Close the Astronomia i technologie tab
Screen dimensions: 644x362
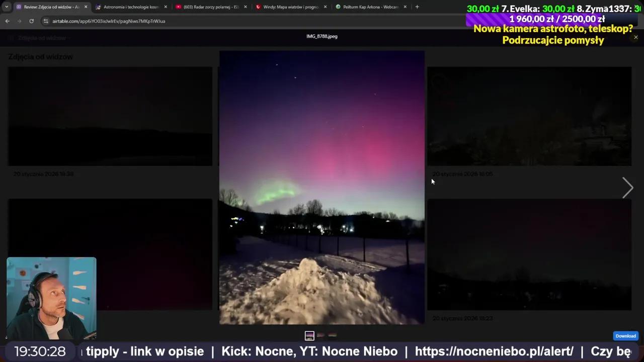point(165,7)
